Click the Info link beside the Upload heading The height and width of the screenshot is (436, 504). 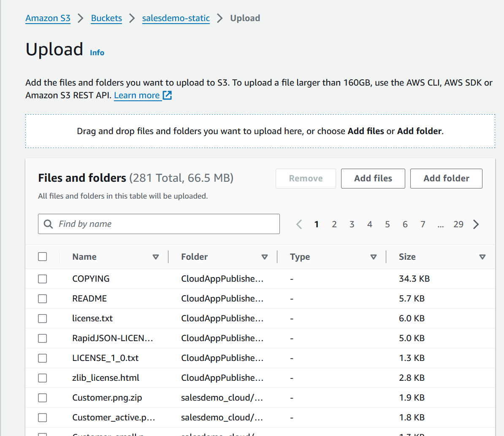click(x=97, y=52)
